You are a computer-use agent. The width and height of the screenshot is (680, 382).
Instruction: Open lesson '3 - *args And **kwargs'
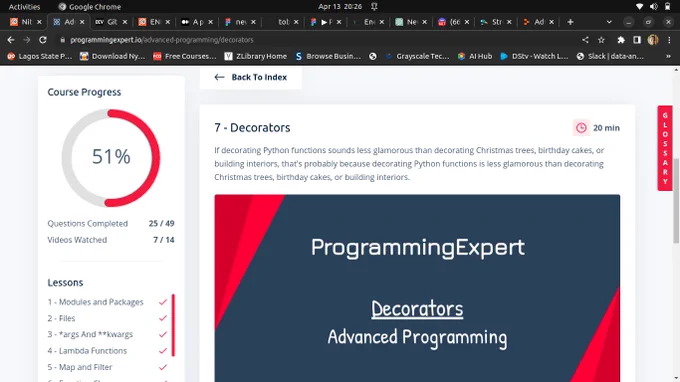coord(90,334)
